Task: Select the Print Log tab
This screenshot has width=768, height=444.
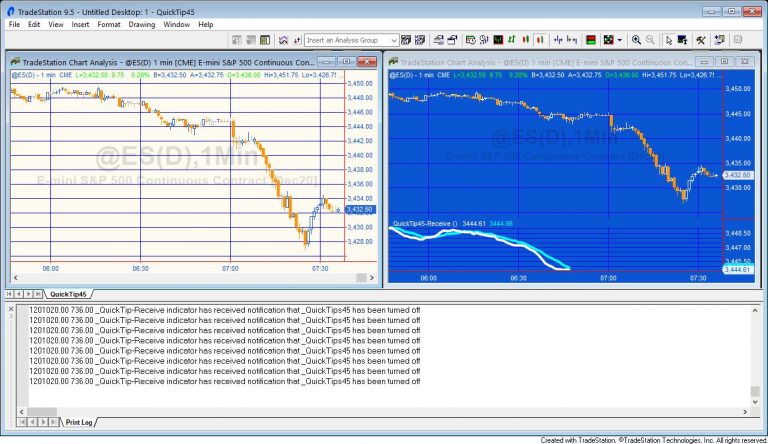Action: (78, 422)
